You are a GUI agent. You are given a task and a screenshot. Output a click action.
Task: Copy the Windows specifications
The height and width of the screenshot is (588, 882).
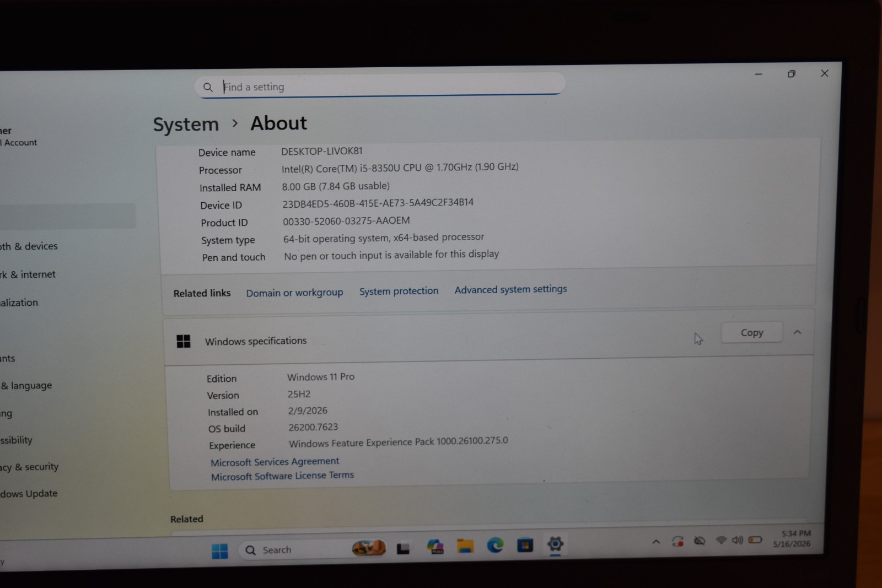click(x=752, y=332)
